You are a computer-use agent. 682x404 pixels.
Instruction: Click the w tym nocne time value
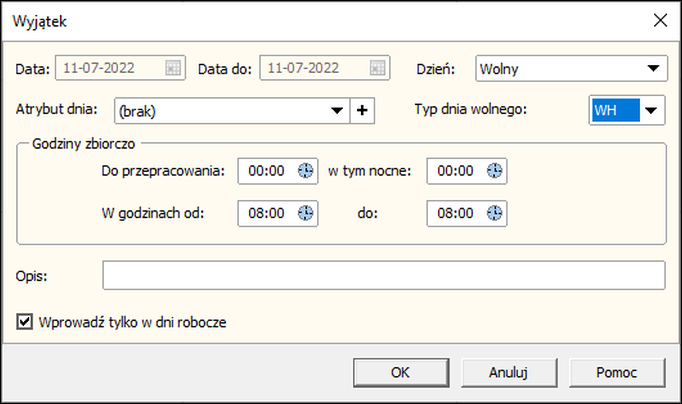coord(455,171)
